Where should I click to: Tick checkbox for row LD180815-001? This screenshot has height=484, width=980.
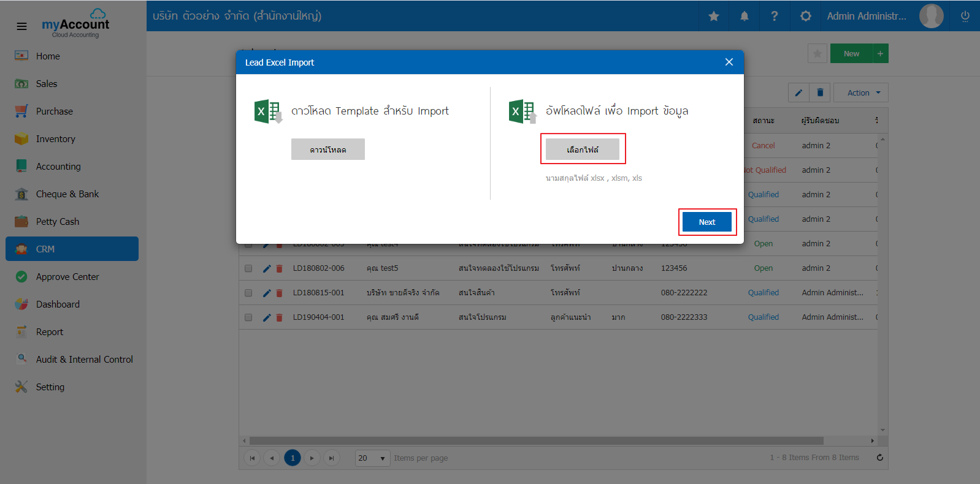pos(248,293)
